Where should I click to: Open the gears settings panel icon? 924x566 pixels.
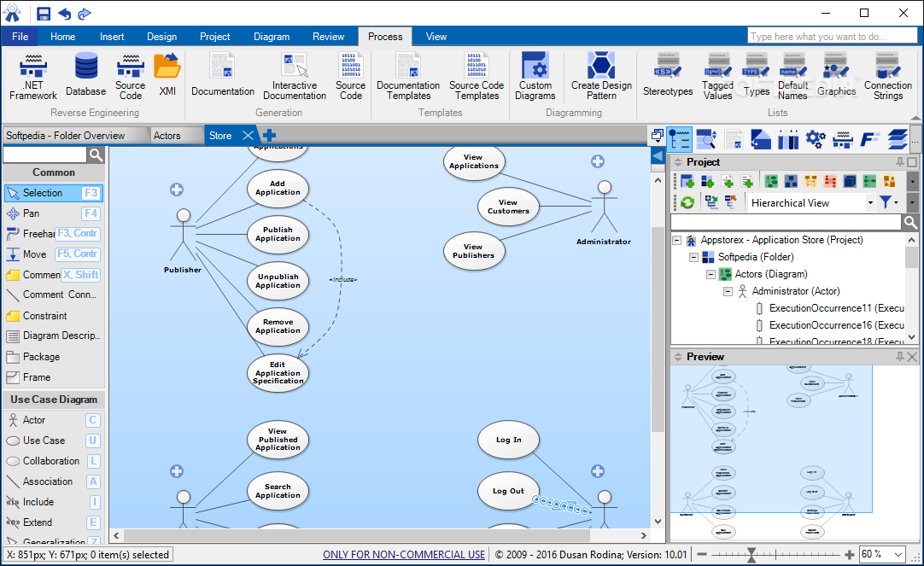pos(816,139)
